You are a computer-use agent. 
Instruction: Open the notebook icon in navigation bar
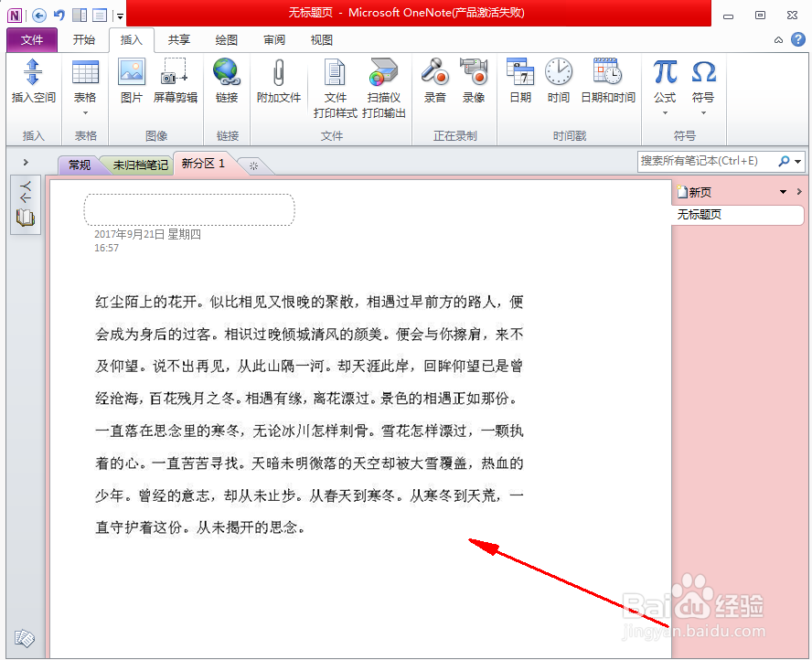(26, 218)
